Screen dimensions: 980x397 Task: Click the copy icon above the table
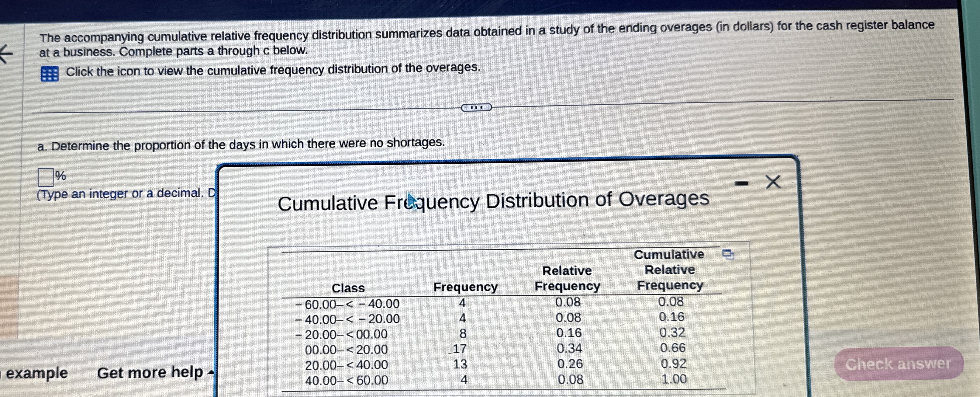tap(728, 254)
